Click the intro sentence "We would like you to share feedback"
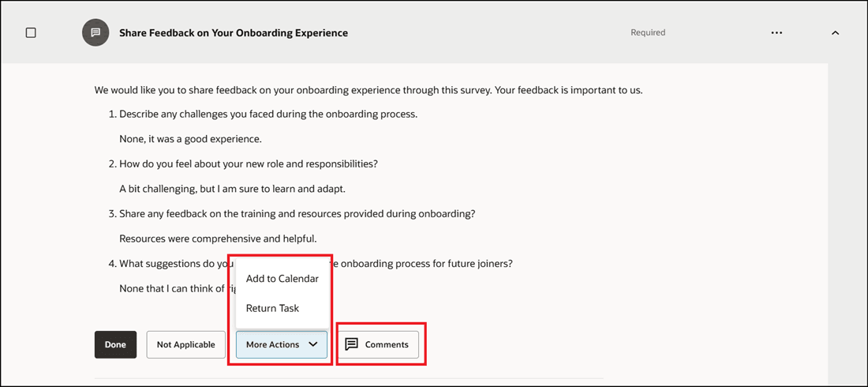The height and width of the screenshot is (387, 868). tap(369, 90)
